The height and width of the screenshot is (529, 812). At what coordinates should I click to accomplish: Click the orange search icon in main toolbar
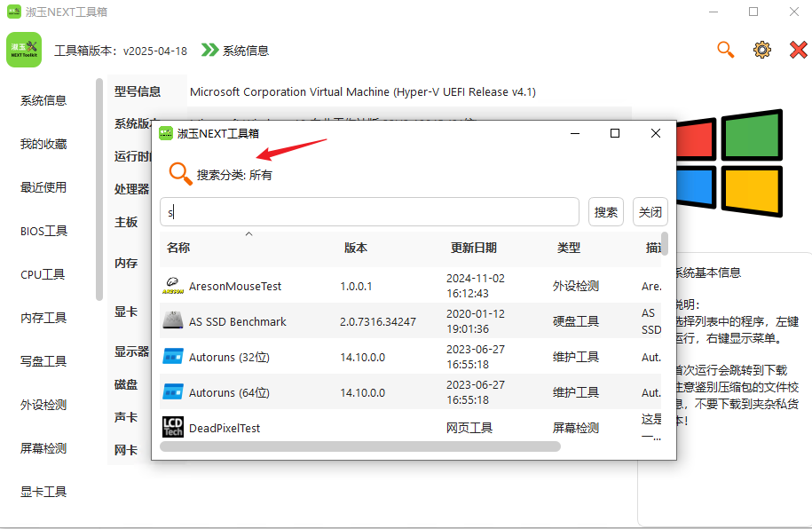tap(726, 50)
